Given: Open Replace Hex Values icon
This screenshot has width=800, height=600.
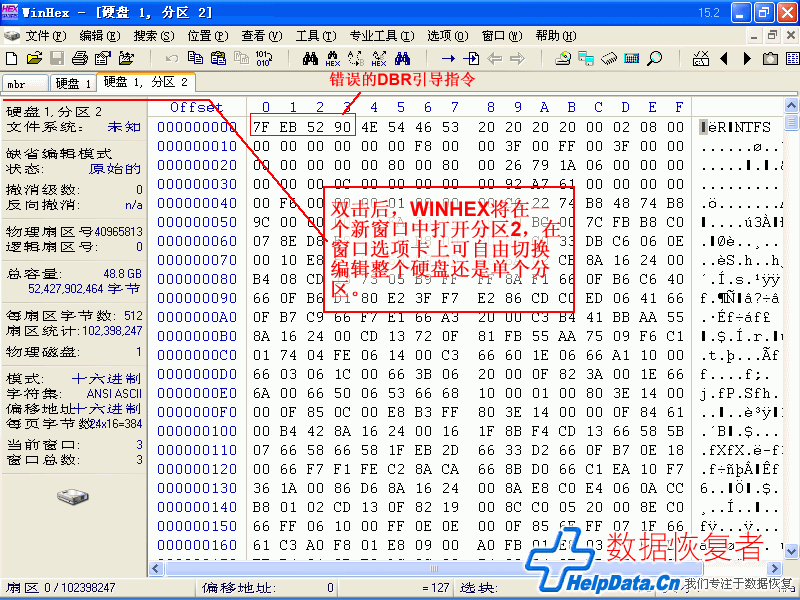Looking at the screenshot, I should pyautogui.click(x=379, y=58).
